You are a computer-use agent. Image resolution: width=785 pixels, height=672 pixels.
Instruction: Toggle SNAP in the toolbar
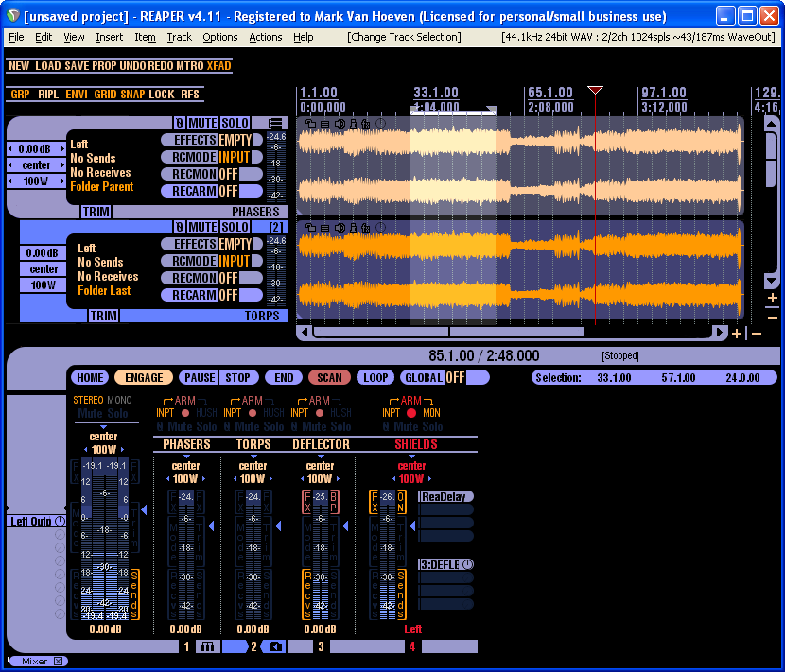coord(132,95)
